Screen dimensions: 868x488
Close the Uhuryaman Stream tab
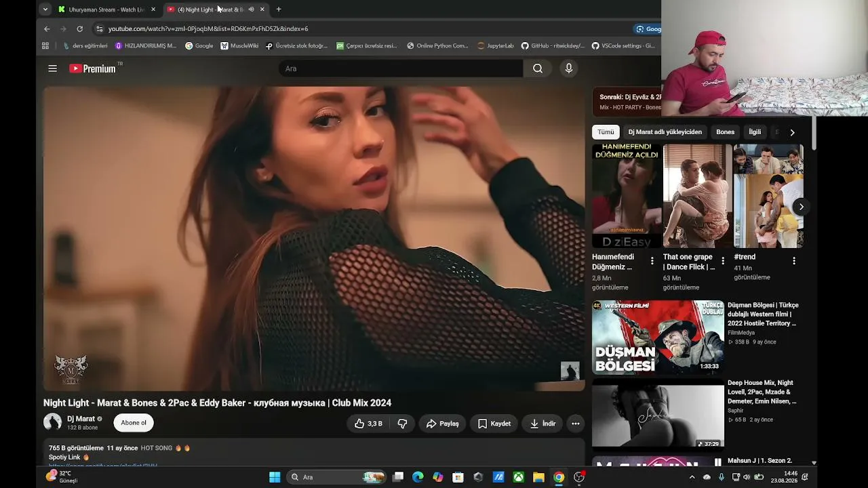click(153, 9)
